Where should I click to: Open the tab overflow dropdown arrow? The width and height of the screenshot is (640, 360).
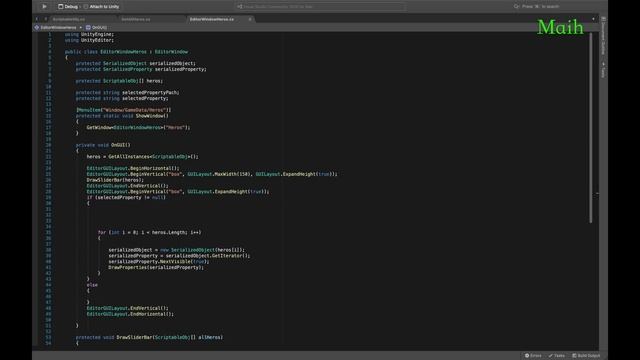click(x=593, y=19)
